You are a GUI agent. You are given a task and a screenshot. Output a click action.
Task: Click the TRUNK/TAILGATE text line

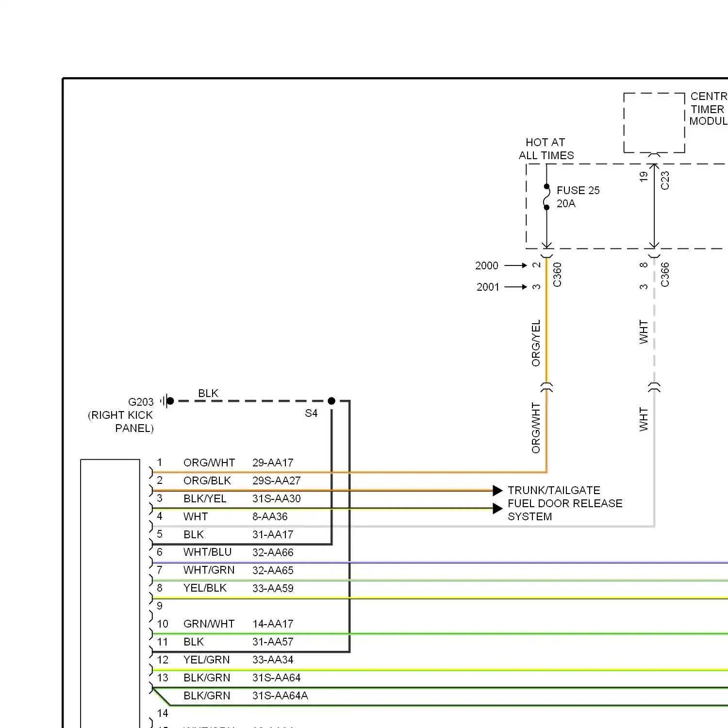(554, 490)
